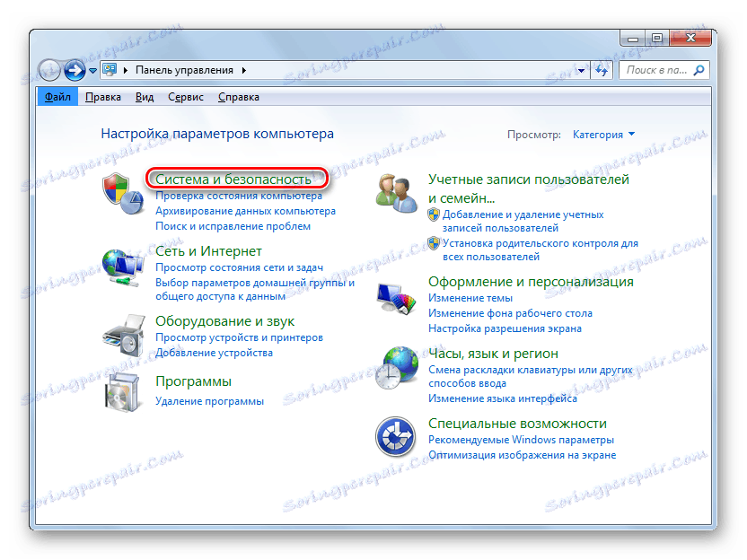747x560 pixels.
Task: Open the Справка menu
Action: [x=238, y=96]
